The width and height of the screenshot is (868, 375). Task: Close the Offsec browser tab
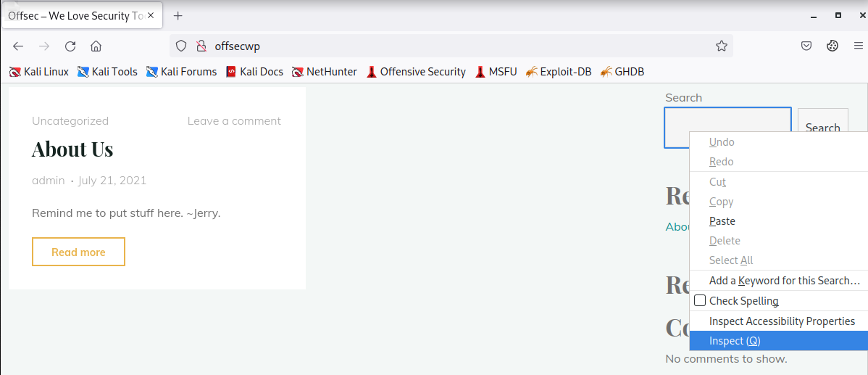pos(151,15)
